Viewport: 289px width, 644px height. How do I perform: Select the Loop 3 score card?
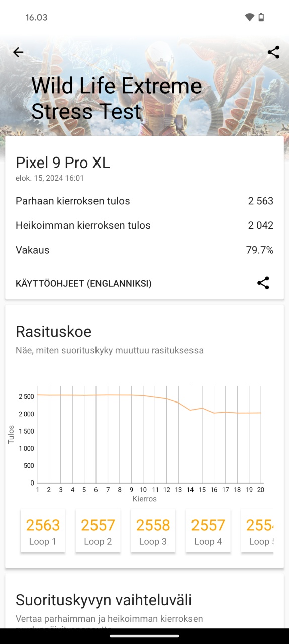(x=153, y=531)
